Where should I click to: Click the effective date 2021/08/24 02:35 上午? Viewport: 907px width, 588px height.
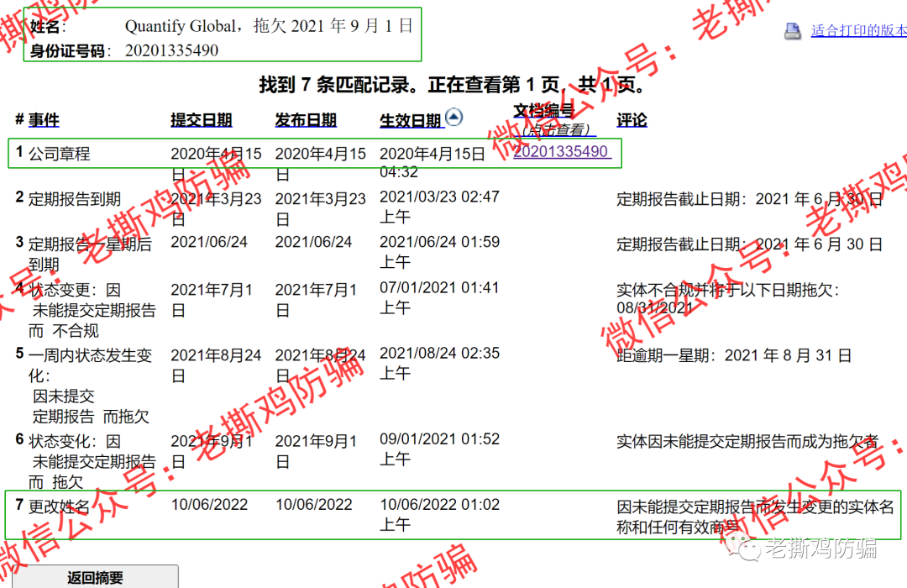439,363
